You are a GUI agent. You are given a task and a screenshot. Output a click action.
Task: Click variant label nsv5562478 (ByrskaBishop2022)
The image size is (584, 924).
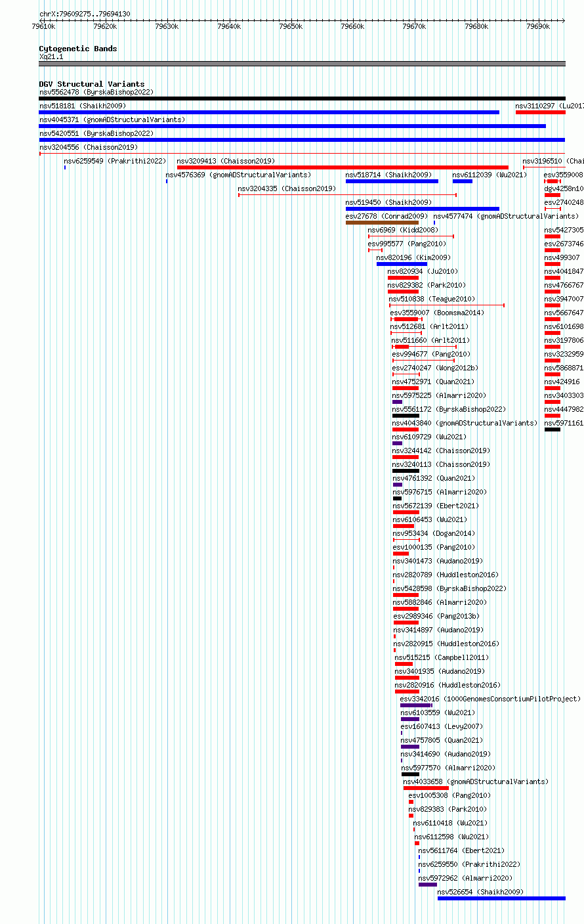(x=96, y=92)
